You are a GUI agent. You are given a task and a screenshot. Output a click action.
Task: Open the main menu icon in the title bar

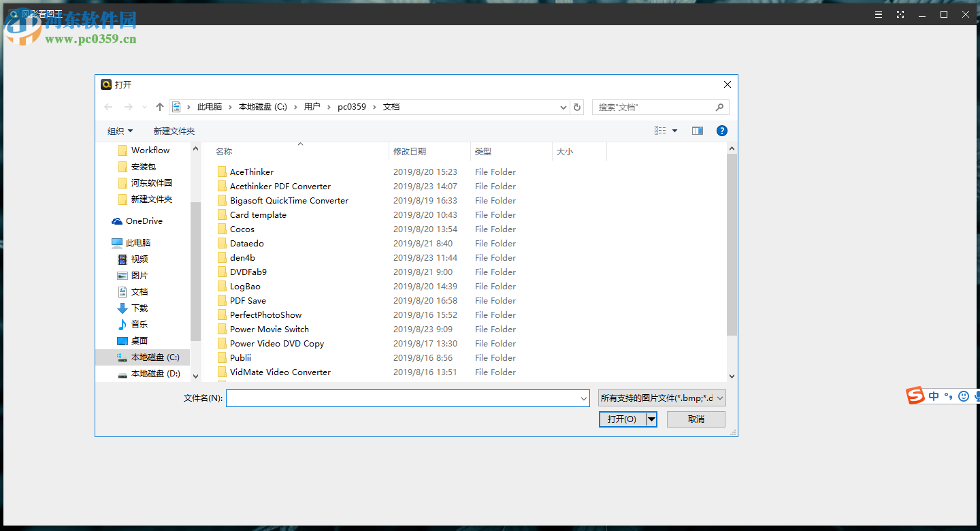(879, 14)
